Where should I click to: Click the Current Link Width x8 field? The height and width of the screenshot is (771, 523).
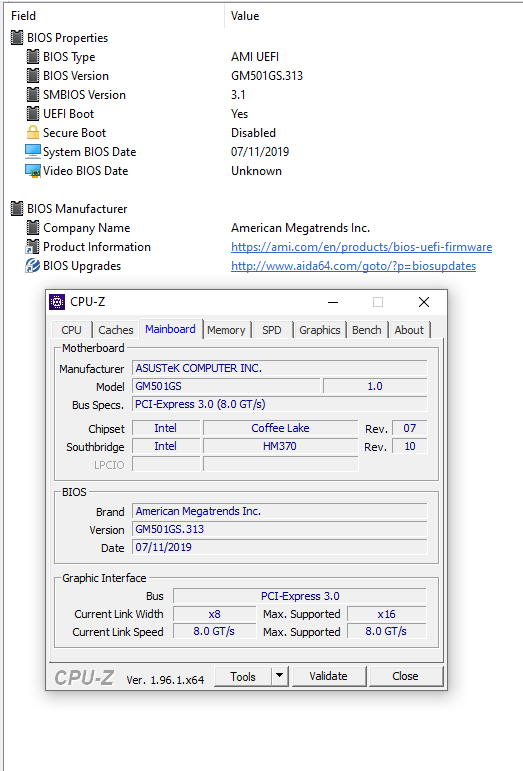[x=214, y=614]
